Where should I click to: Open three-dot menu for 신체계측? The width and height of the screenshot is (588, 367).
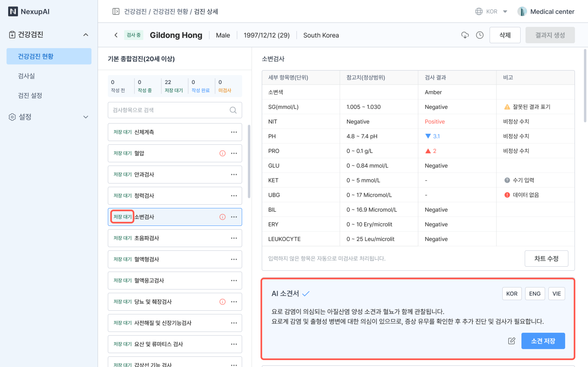[234, 132]
